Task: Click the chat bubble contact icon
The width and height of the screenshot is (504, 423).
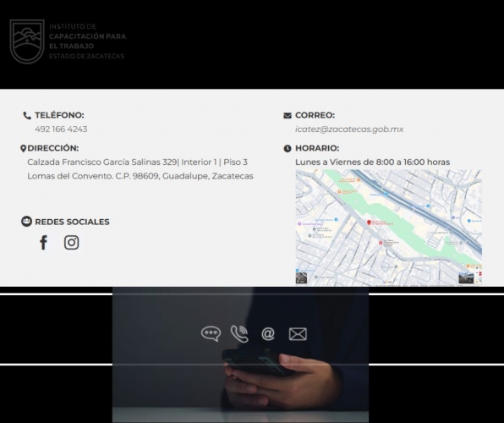Action: click(211, 334)
